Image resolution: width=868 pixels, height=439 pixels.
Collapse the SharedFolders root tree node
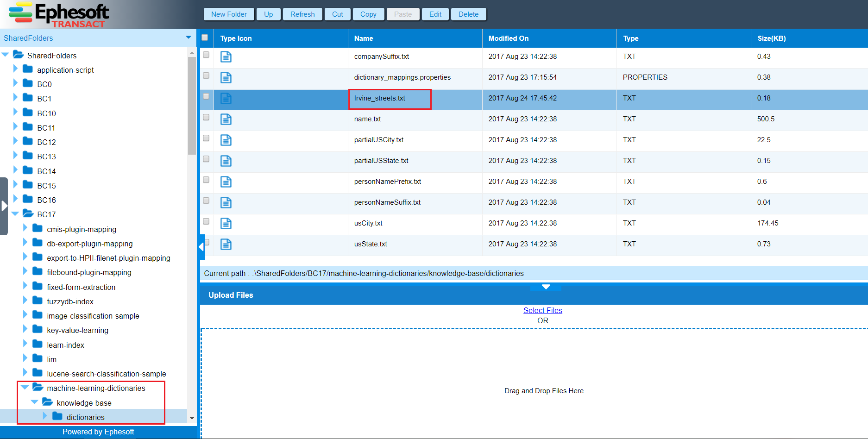(6, 55)
